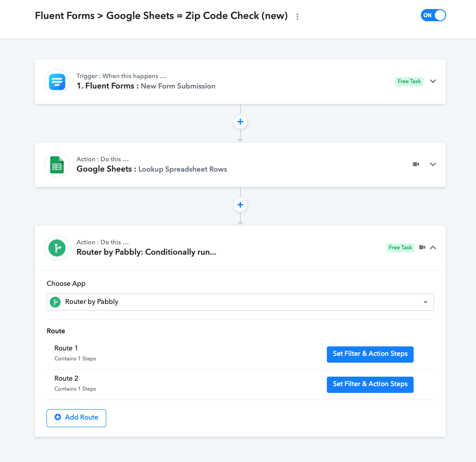Viewport: 476px width, 462px height.
Task: Set Filter & Action Steps for Route 2
Action: coord(370,385)
